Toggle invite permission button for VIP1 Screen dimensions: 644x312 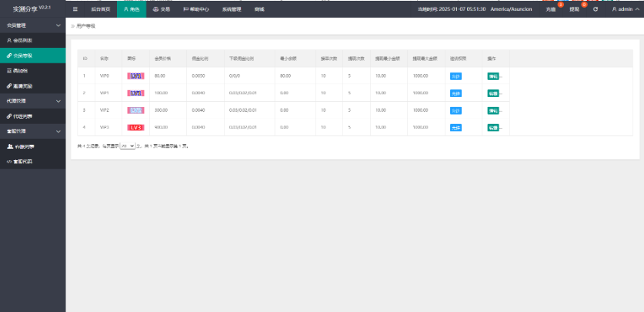455,93
